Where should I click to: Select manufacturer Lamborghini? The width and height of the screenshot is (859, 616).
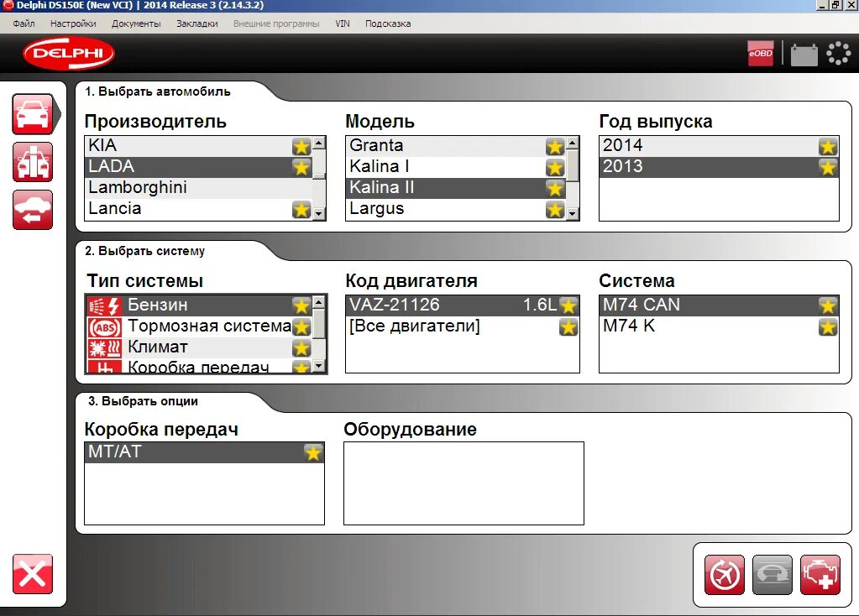[198, 188]
